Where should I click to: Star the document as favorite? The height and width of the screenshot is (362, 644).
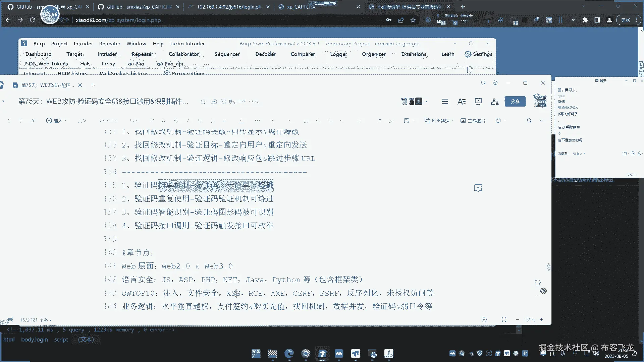coord(203,102)
